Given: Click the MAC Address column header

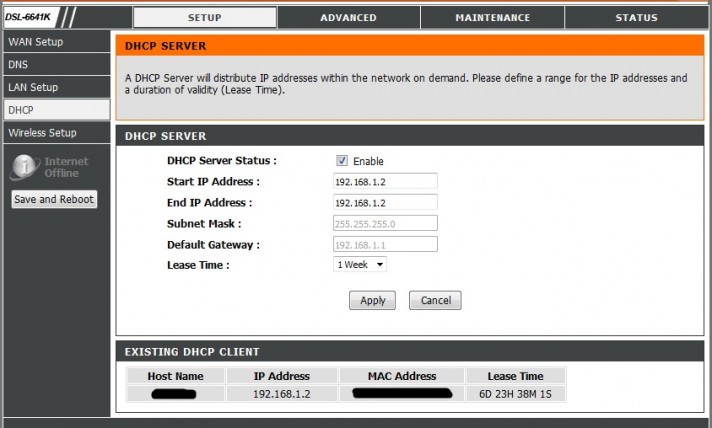Looking at the screenshot, I should click(x=402, y=376).
